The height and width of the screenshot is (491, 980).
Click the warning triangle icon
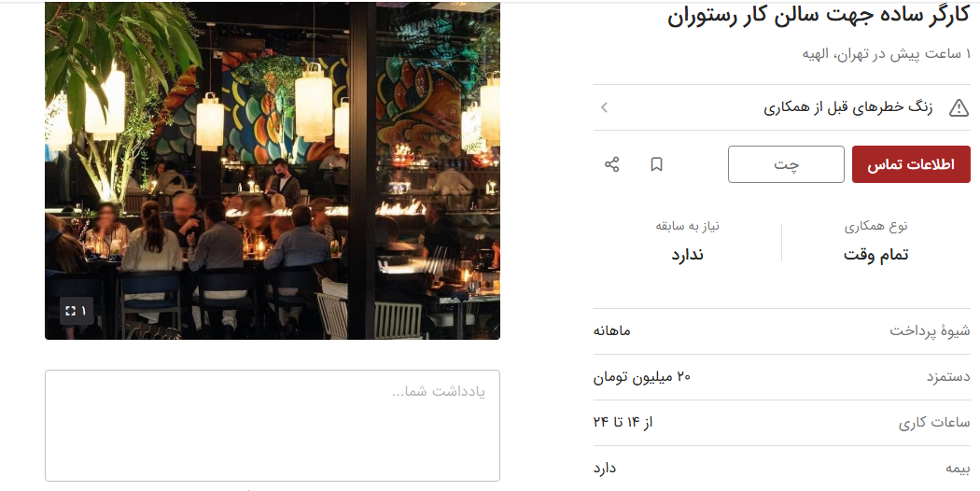click(959, 107)
